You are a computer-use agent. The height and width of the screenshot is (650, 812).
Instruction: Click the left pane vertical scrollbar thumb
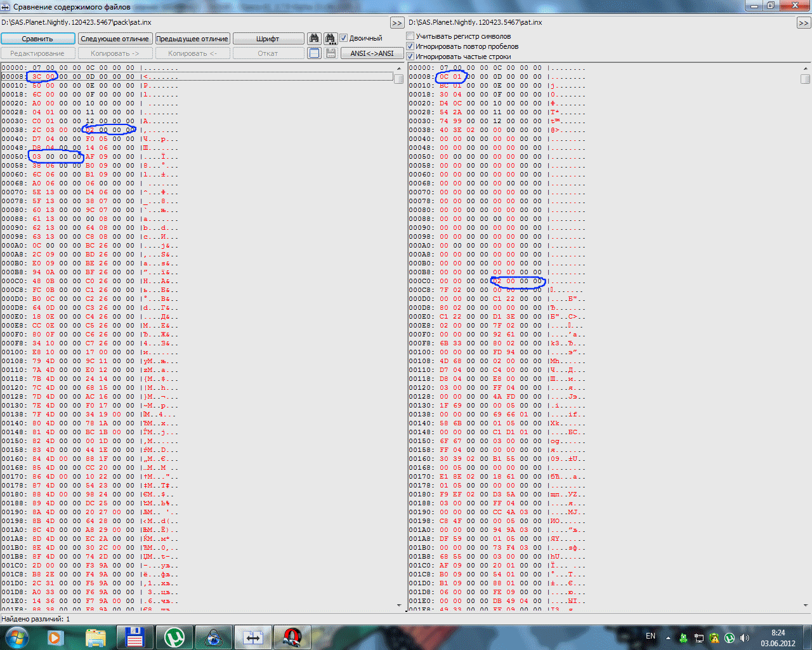398,79
